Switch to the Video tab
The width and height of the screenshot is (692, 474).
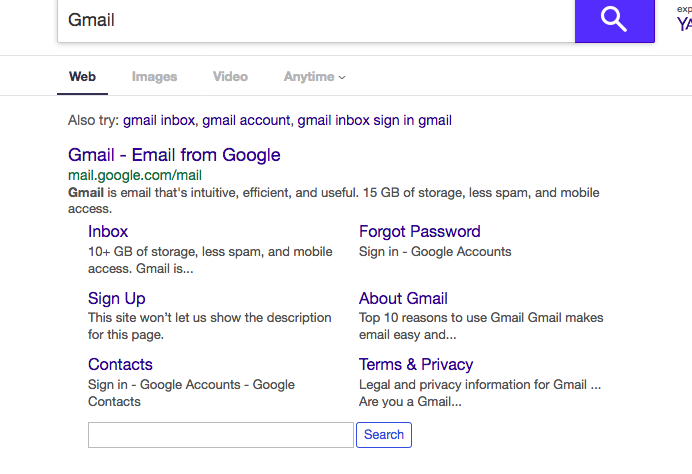[x=230, y=77]
